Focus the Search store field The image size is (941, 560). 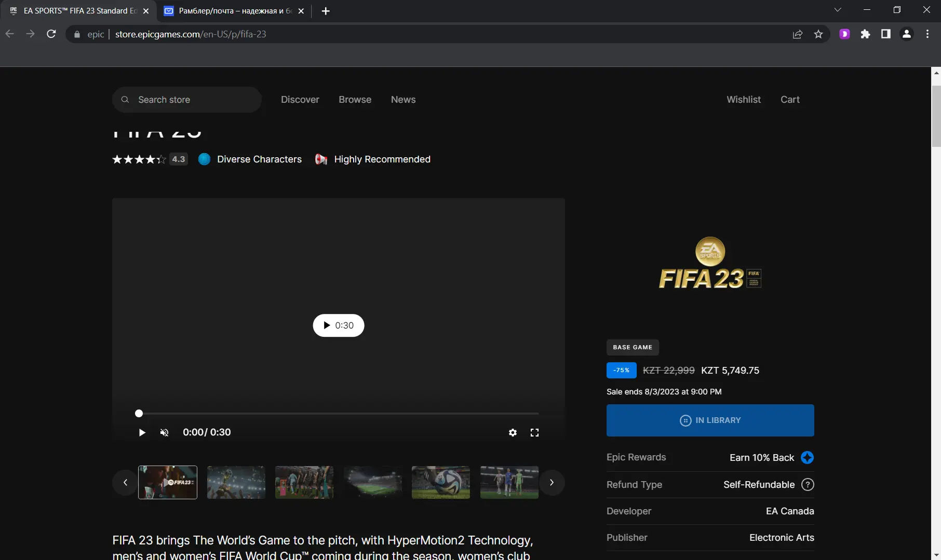[187, 100]
